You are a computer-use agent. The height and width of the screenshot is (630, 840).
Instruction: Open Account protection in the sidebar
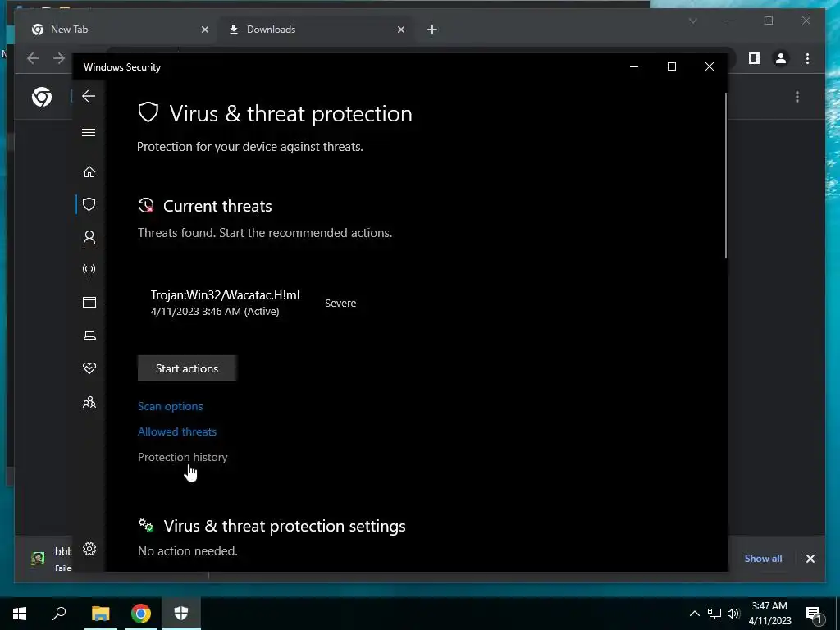89,237
